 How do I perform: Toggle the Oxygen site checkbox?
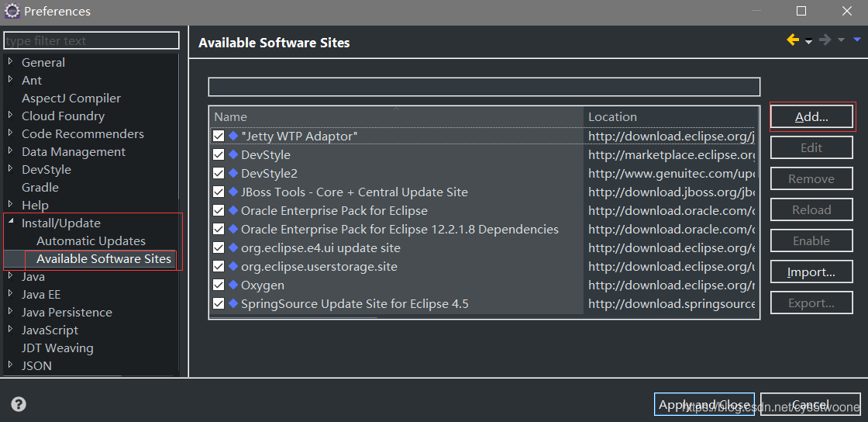click(x=218, y=285)
